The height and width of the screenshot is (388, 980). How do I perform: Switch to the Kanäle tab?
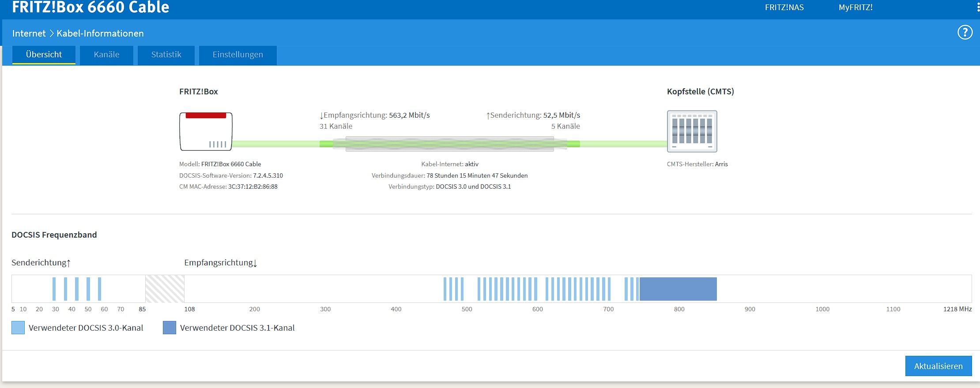pyautogui.click(x=106, y=55)
